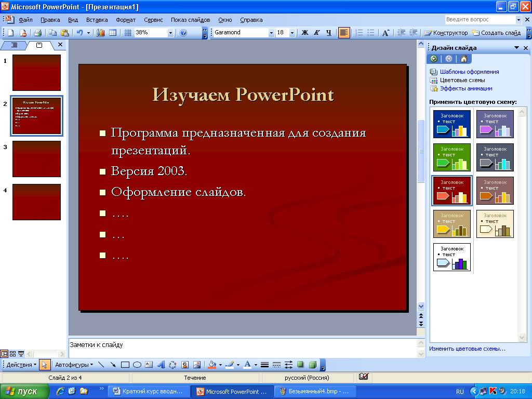Apply the white color scheme swatch
Image resolution: width=532 pixels, height=399 pixels.
[451, 257]
